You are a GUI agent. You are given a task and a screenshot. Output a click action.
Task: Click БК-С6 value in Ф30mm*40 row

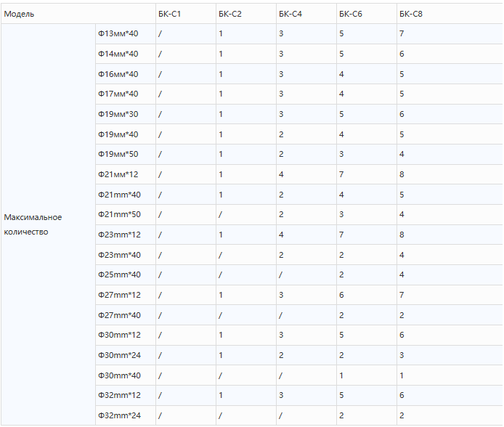pos(341,375)
